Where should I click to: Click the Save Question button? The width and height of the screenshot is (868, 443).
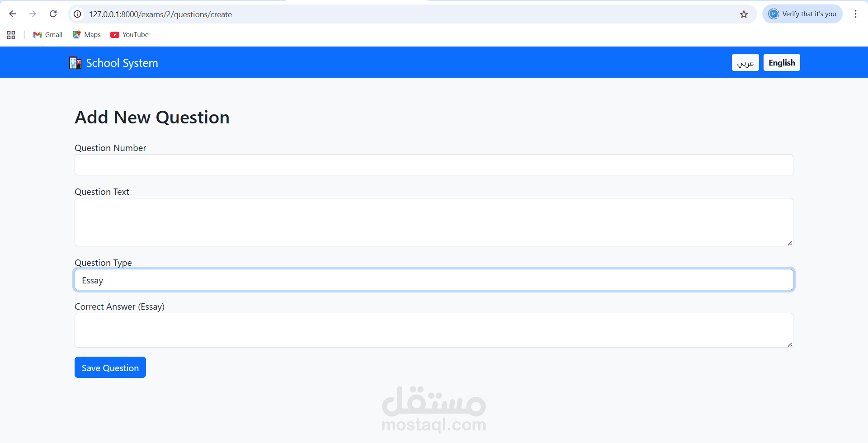click(x=110, y=368)
